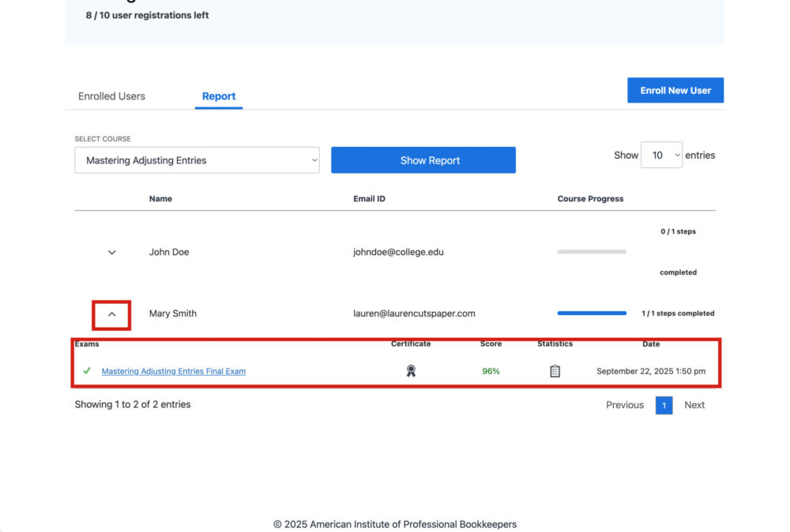Click the Date column label

coord(651,344)
